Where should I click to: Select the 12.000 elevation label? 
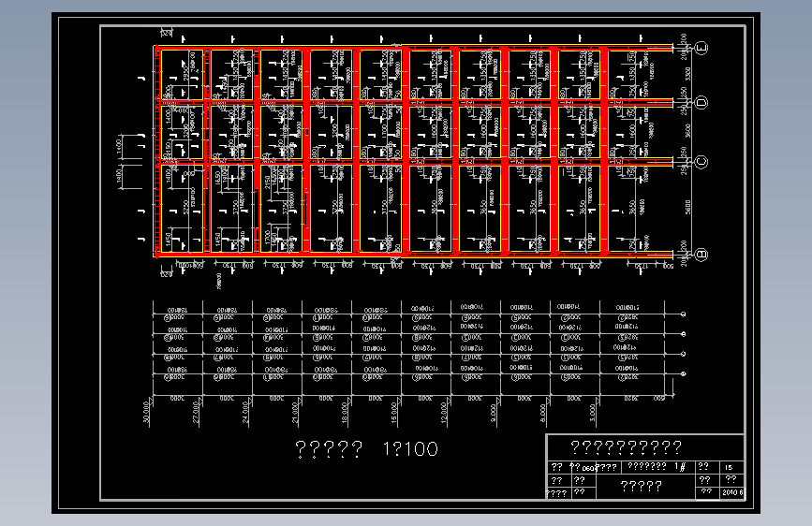point(444,413)
